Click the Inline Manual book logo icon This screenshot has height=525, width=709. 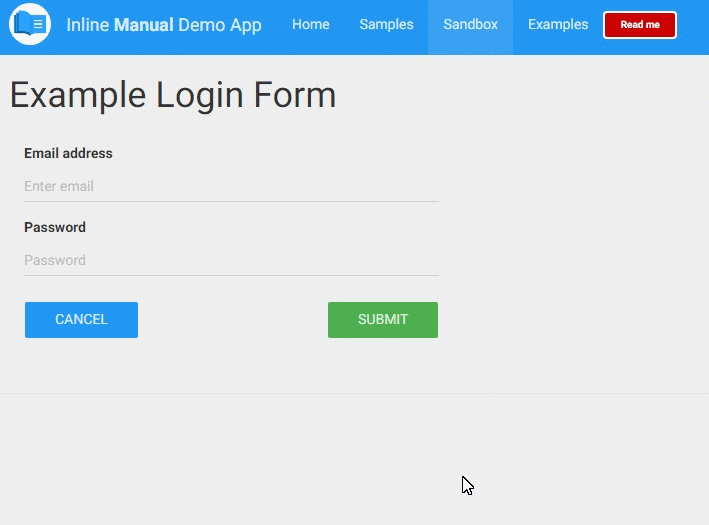(x=30, y=24)
